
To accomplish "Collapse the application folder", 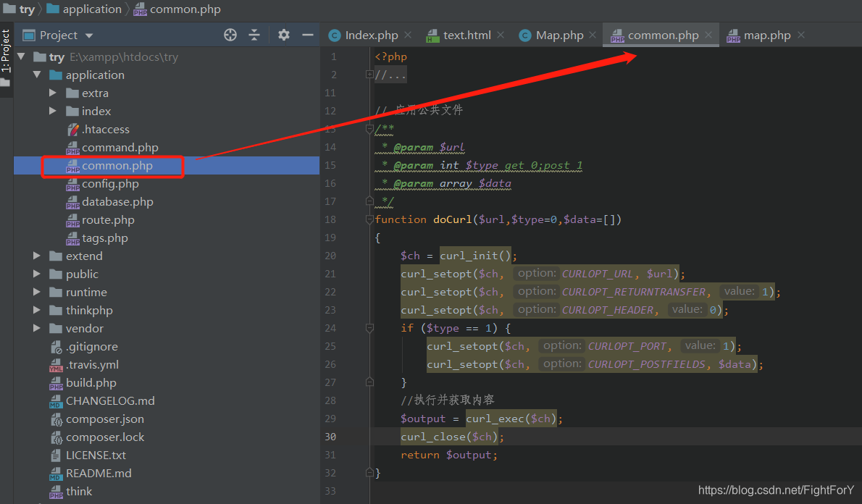I will coord(37,75).
